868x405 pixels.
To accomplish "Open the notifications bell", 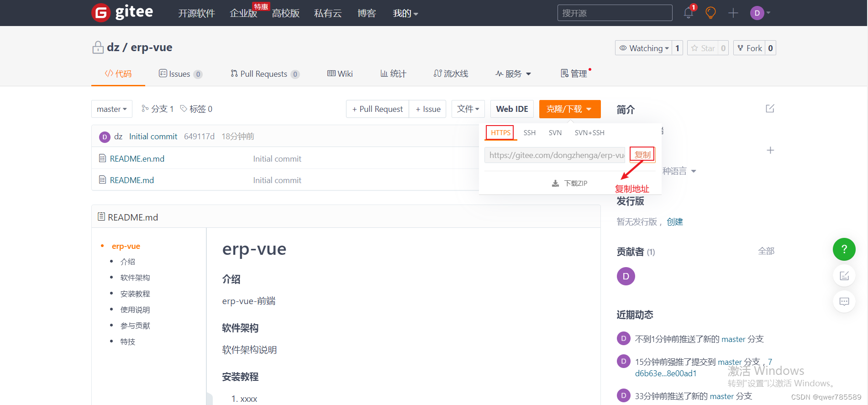I will (x=689, y=13).
